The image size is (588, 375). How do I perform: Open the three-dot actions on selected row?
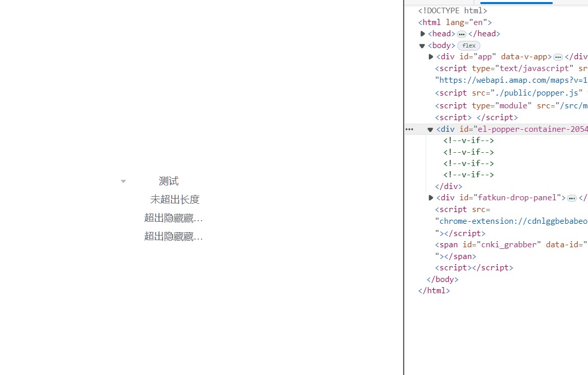[409, 129]
